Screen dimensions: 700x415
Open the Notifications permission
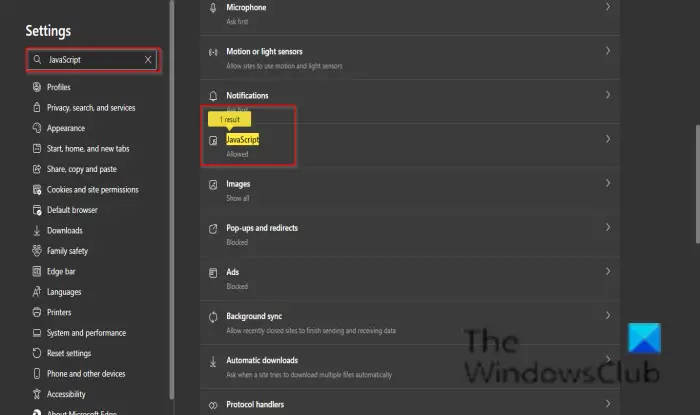(410, 101)
